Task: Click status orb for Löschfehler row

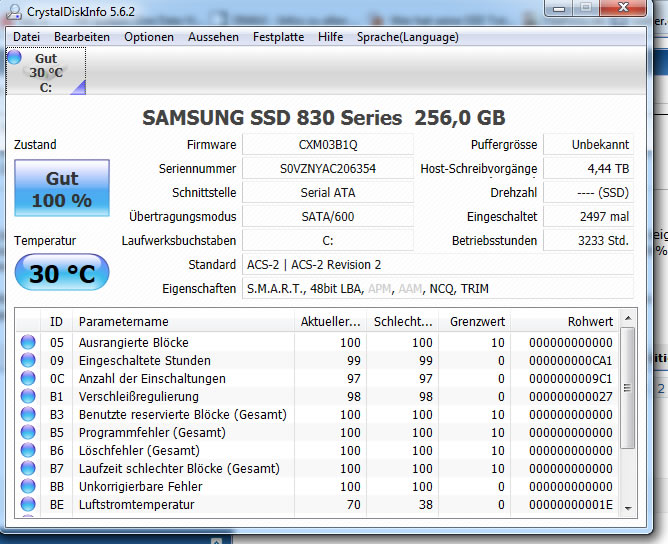Action: click(x=28, y=450)
